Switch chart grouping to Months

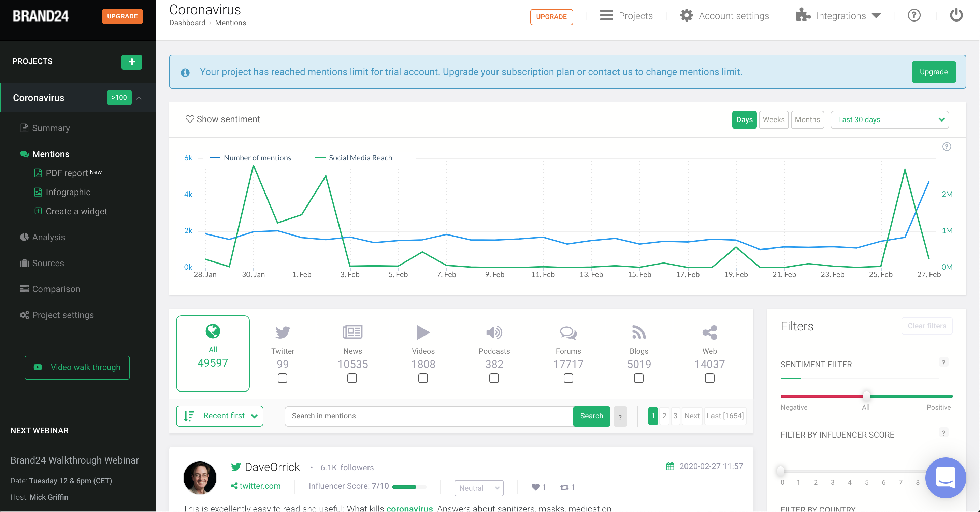(807, 120)
